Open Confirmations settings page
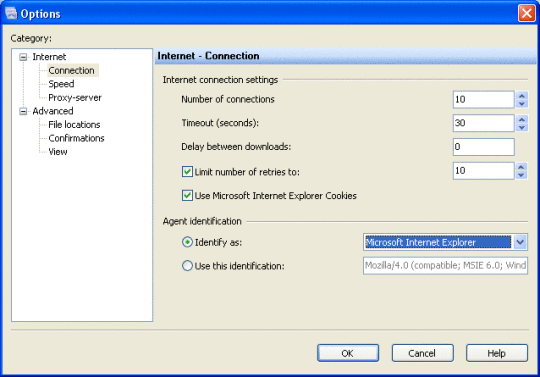 (76, 138)
